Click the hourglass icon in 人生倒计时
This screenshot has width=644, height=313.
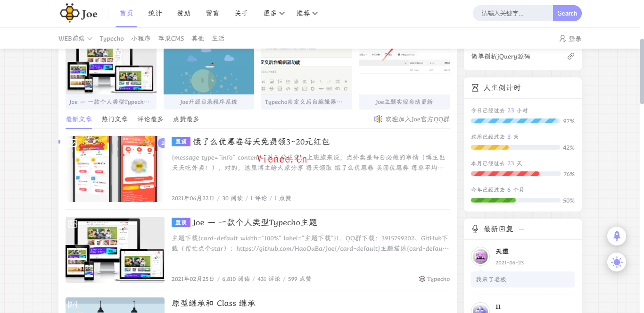pyautogui.click(x=475, y=88)
